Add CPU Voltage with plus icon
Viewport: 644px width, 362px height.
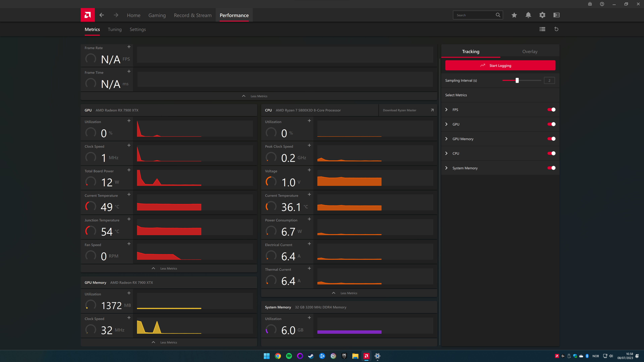pyautogui.click(x=309, y=170)
